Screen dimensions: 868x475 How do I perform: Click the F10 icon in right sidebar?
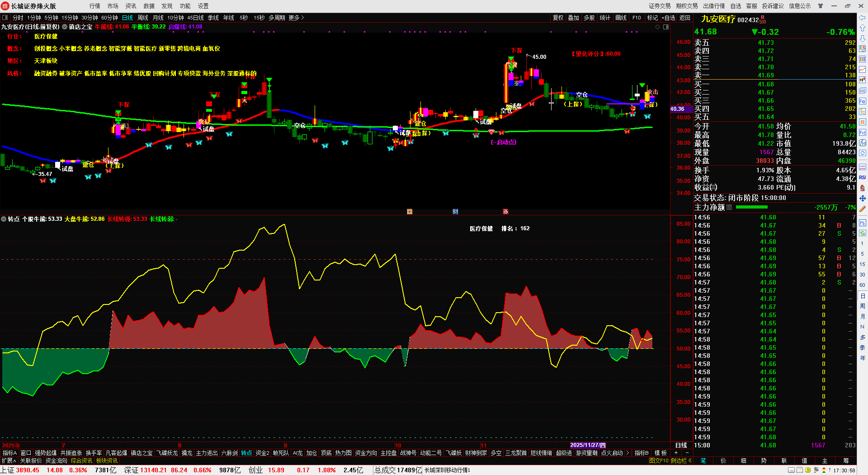(x=863, y=101)
